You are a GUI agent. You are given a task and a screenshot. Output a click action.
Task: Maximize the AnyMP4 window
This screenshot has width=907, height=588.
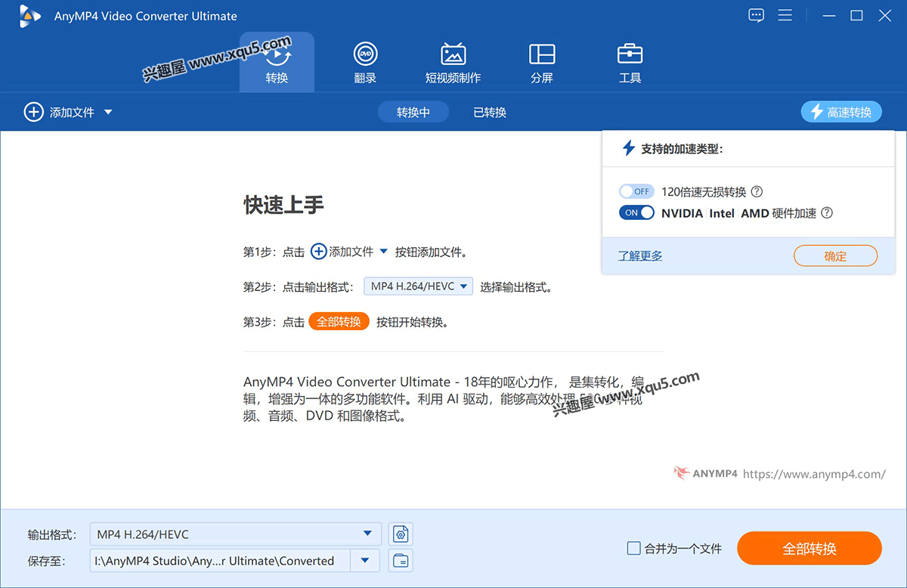[856, 15]
